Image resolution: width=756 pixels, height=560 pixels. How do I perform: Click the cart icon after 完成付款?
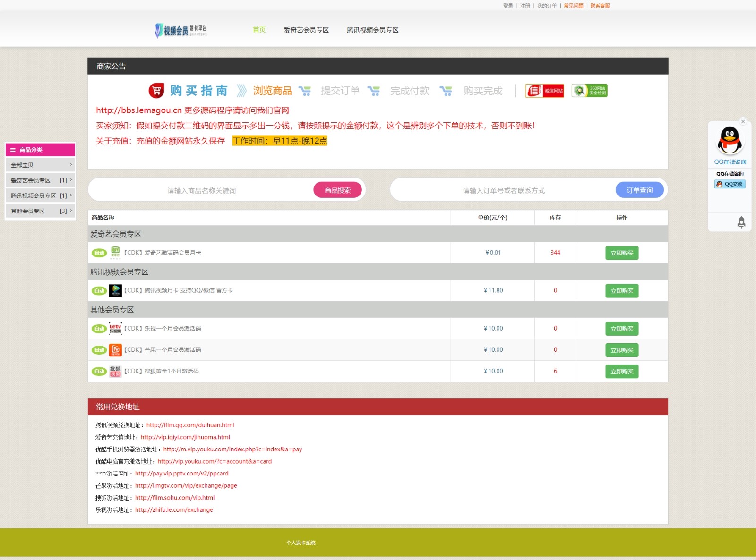point(446,91)
